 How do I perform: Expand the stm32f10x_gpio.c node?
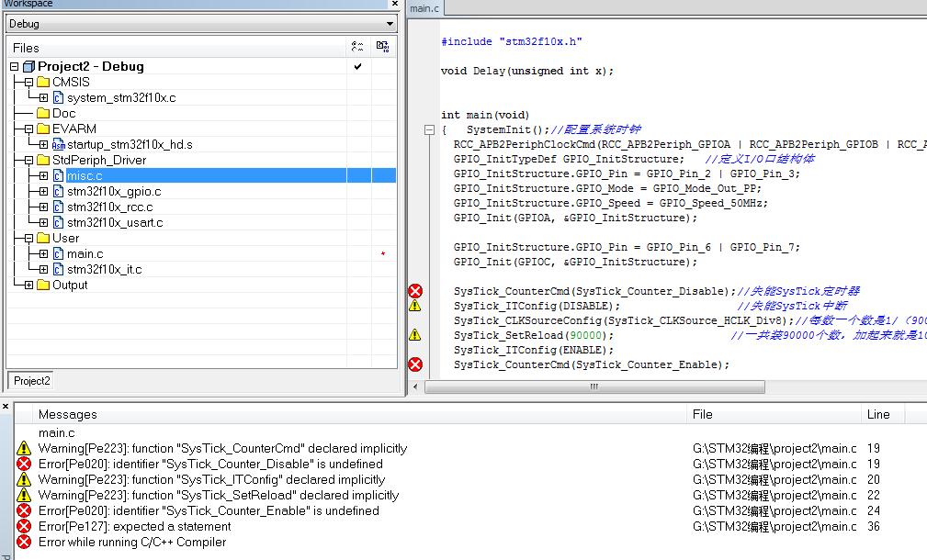44,191
